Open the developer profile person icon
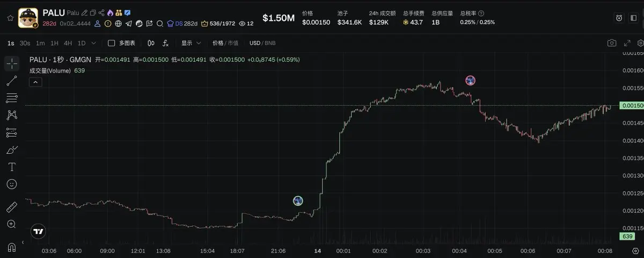644x258 pixels. [98, 24]
